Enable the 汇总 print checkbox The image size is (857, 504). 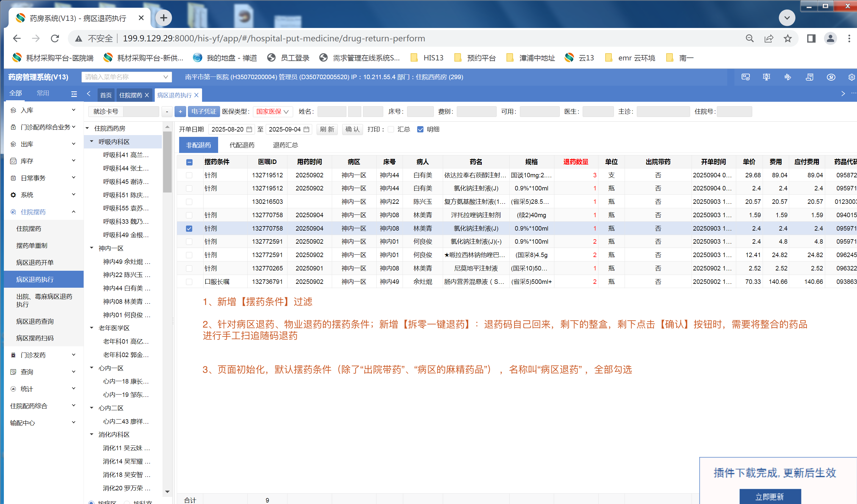click(x=391, y=129)
